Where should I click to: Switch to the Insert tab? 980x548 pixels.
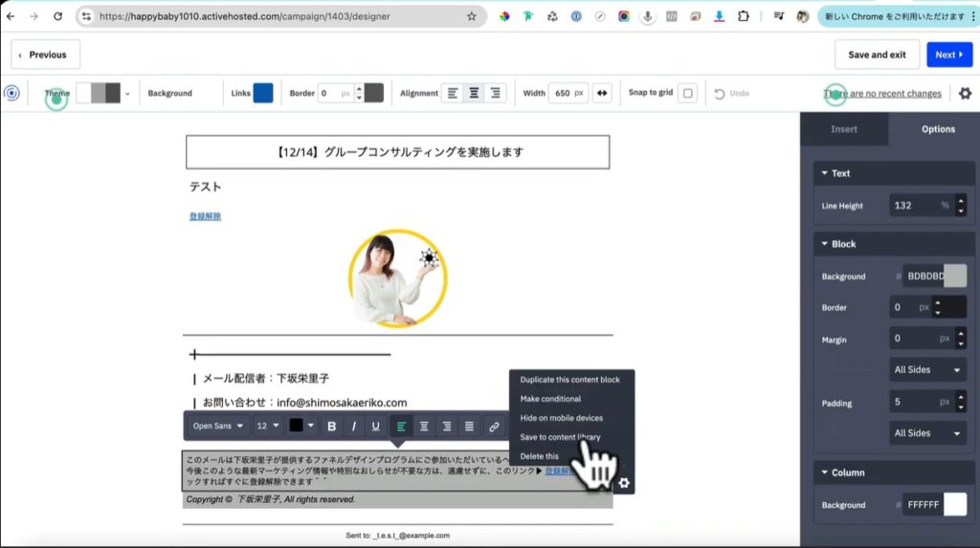[844, 129]
